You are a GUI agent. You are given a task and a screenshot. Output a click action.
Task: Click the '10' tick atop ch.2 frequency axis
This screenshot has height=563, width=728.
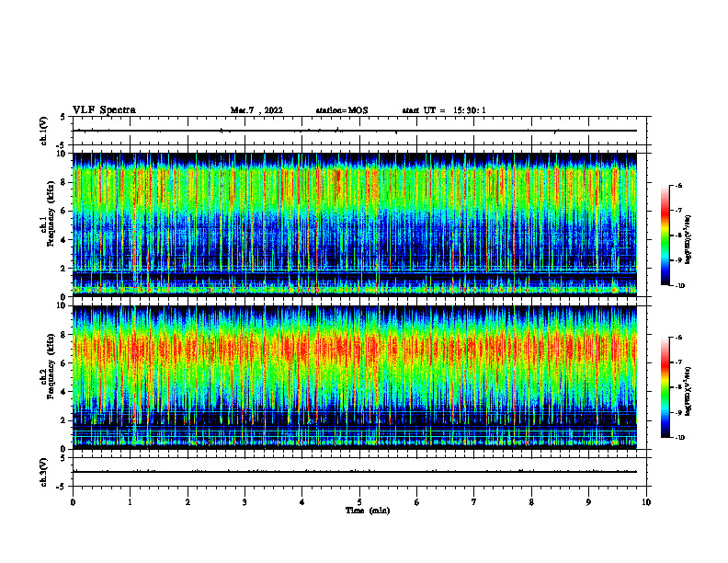click(x=62, y=305)
